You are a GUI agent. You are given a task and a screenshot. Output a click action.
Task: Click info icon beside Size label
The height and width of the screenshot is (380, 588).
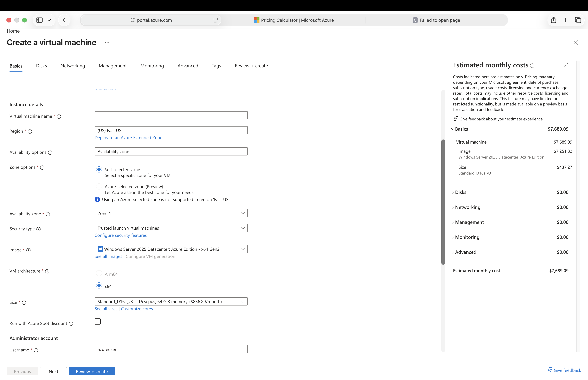point(24,302)
